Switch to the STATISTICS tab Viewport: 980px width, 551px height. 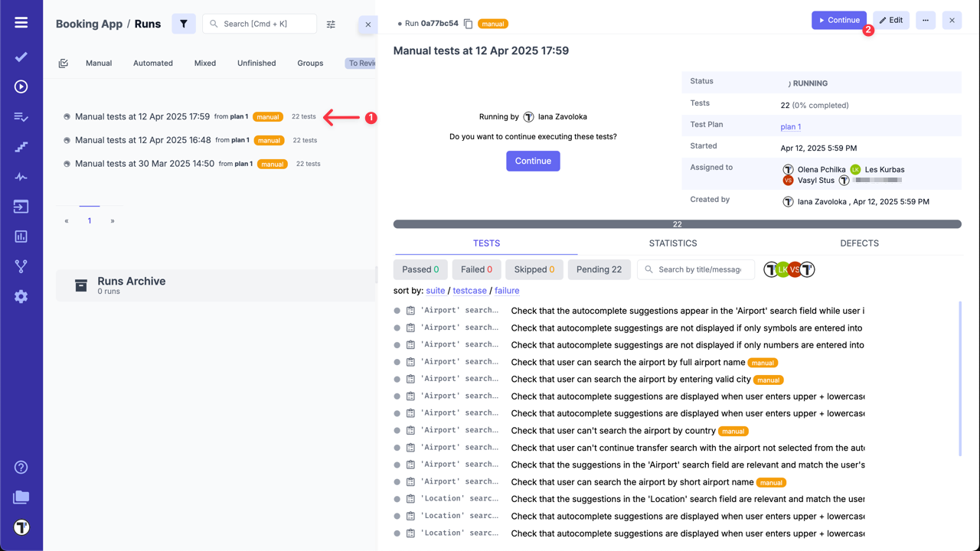coord(672,243)
